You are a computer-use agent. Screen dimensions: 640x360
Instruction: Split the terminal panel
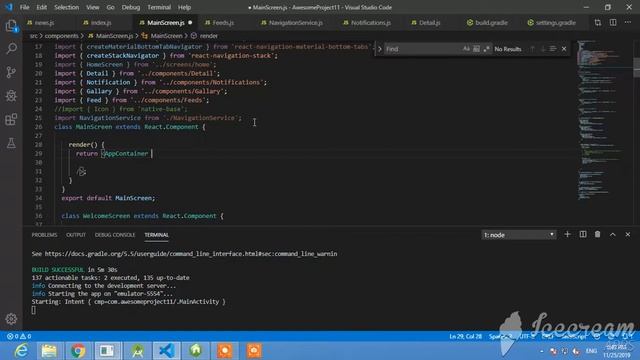pos(582,234)
